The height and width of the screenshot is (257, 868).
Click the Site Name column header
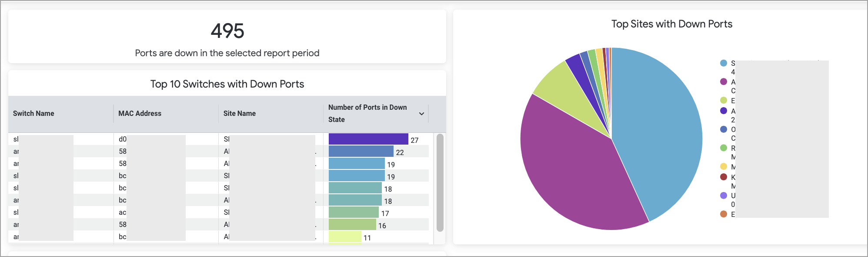239,114
